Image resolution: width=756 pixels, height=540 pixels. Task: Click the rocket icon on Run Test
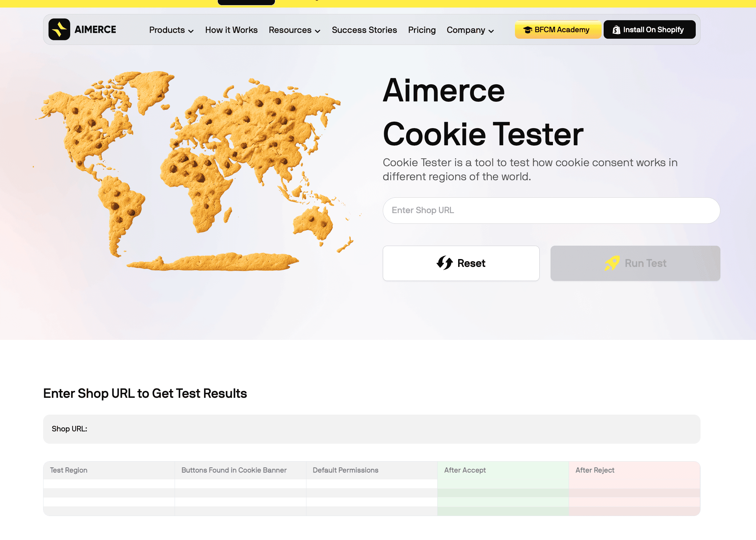[612, 263]
